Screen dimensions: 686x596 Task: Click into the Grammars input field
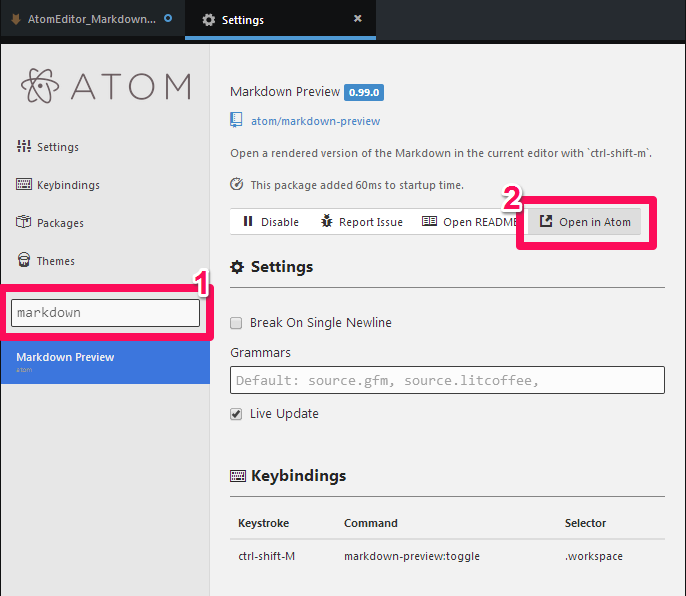pos(447,380)
